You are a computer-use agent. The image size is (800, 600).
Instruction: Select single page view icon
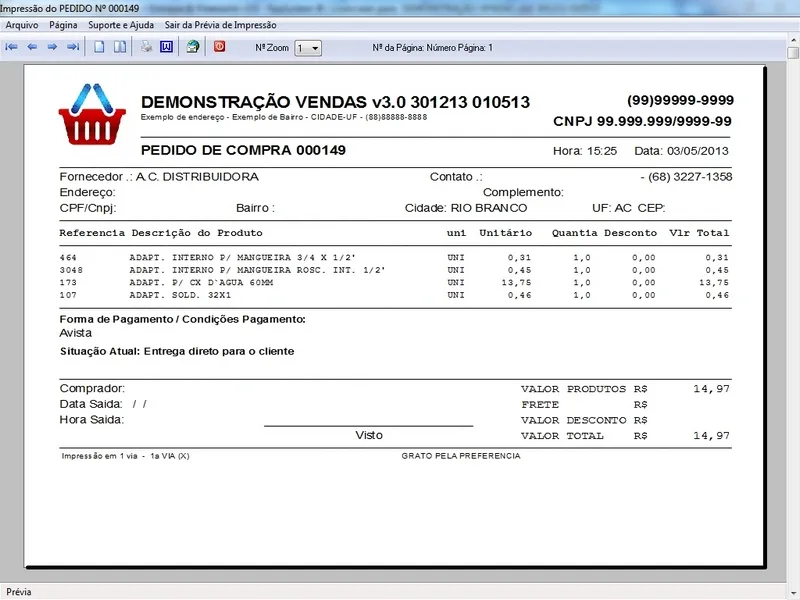pos(99,47)
